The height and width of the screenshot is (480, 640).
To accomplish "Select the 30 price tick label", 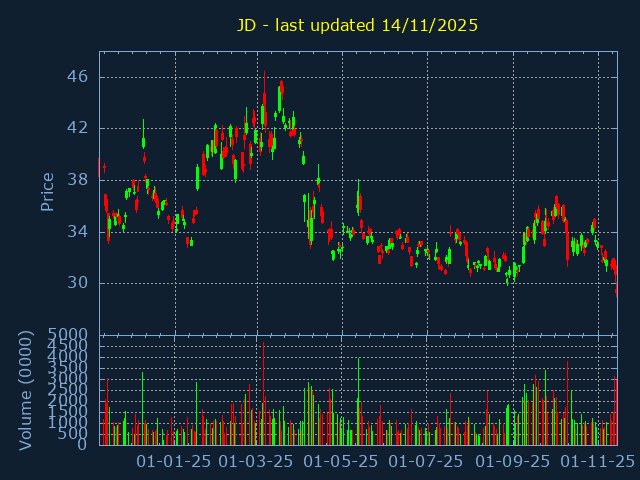I will click(79, 283).
